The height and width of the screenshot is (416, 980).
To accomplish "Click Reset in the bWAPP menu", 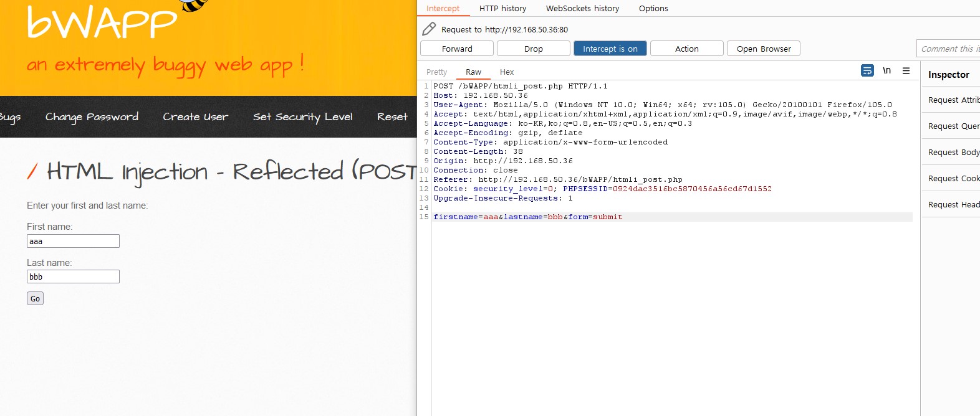I will pos(392,116).
